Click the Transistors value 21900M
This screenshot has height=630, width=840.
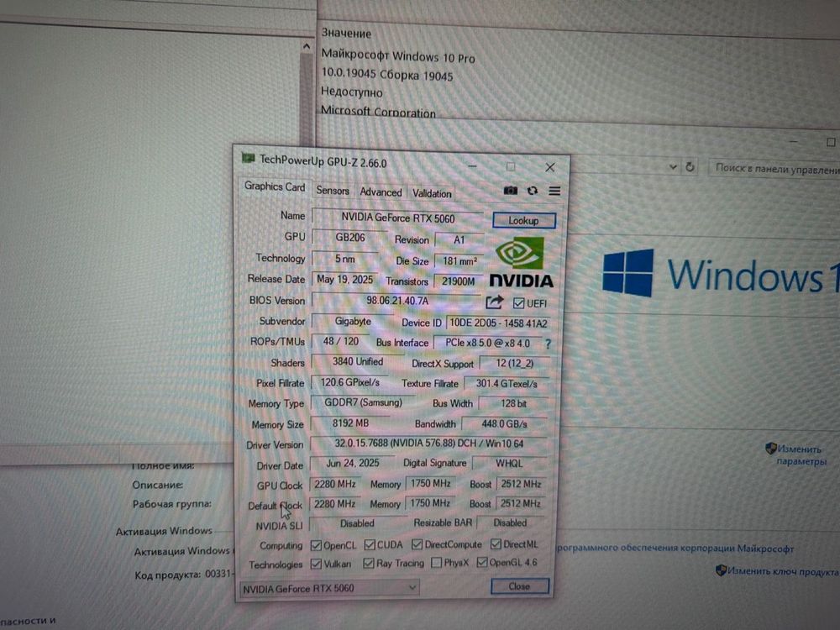(458, 281)
